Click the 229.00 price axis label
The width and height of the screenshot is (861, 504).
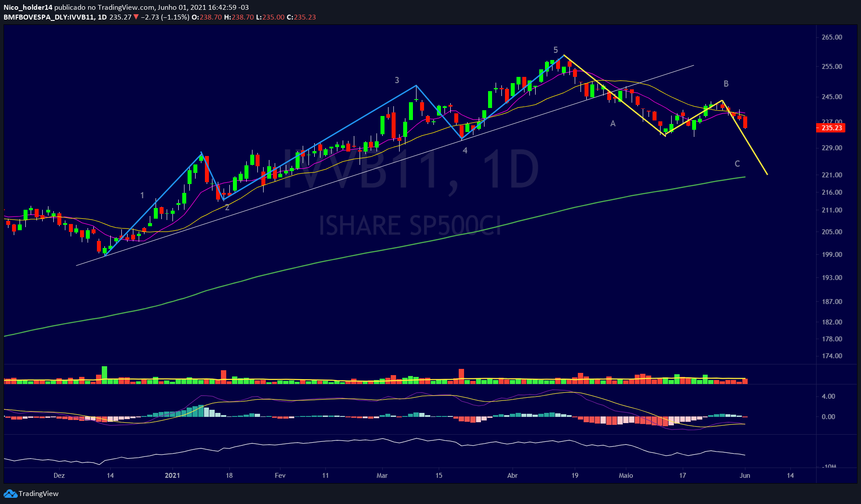832,148
